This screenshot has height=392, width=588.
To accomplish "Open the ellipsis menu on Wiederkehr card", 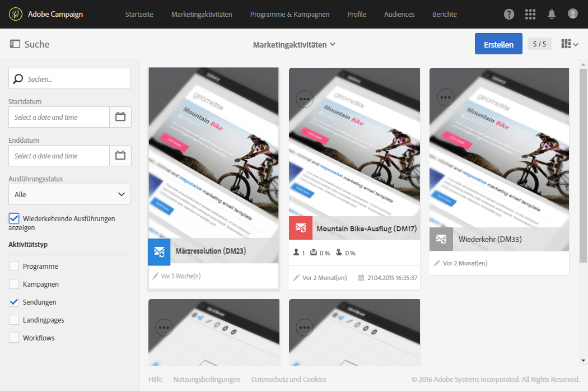I will click(x=446, y=97).
